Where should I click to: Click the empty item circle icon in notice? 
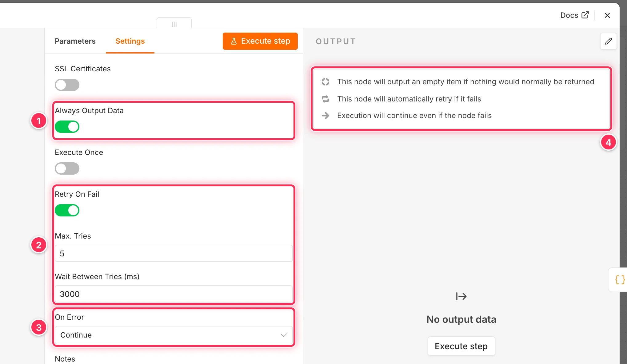(x=325, y=82)
